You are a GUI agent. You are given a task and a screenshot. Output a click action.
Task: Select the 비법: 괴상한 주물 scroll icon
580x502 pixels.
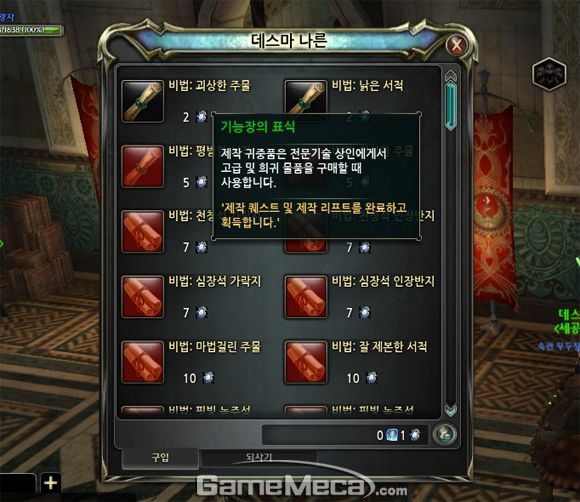(142, 101)
